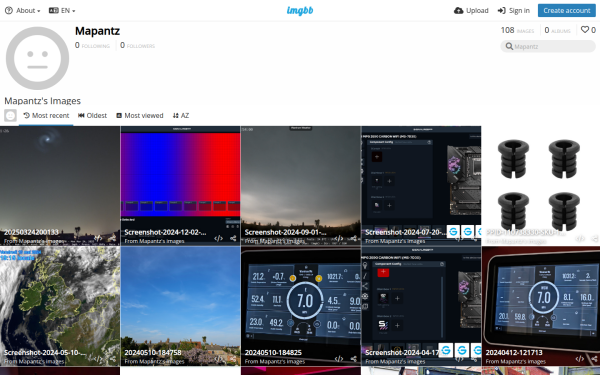Screen dimensions: 600x375
Task: View the 108 images count link
Action: (517, 30)
